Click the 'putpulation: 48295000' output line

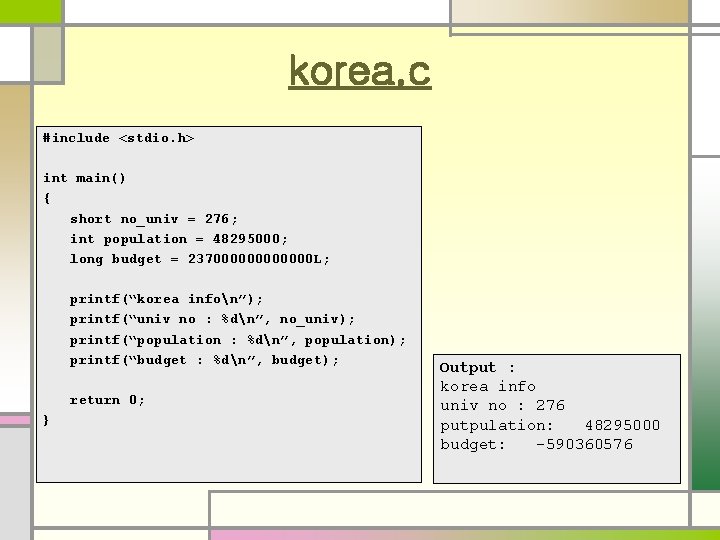(x=550, y=426)
